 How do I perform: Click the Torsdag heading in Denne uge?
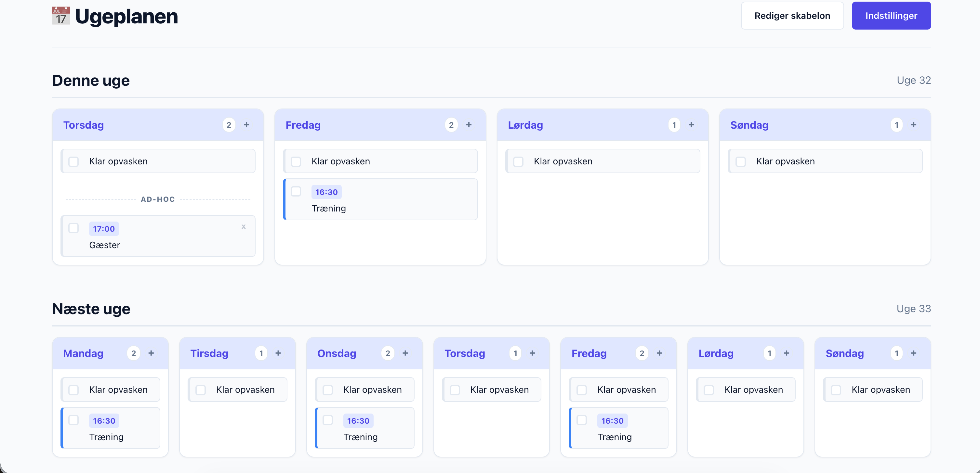coord(83,125)
